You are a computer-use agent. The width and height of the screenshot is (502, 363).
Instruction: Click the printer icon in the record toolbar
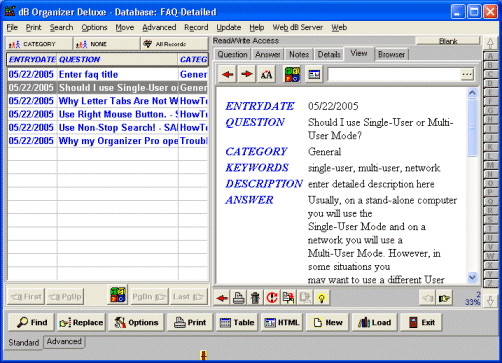(239, 298)
